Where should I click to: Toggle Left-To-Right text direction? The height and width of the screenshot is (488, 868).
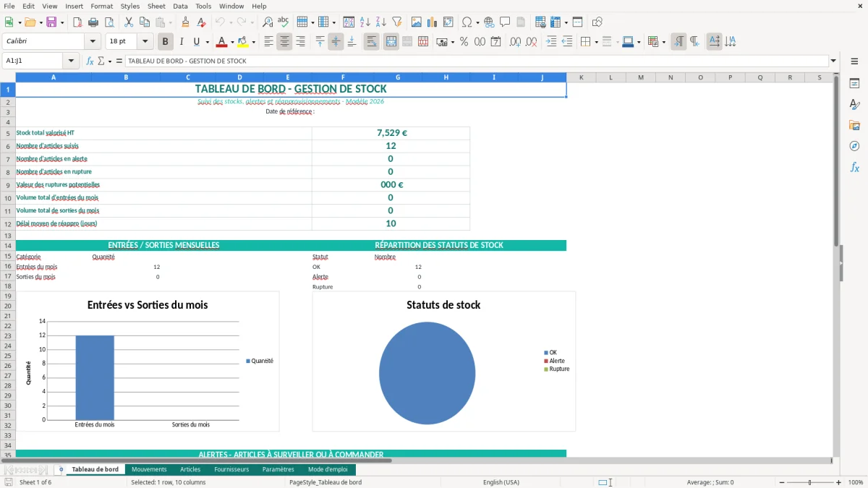(678, 42)
